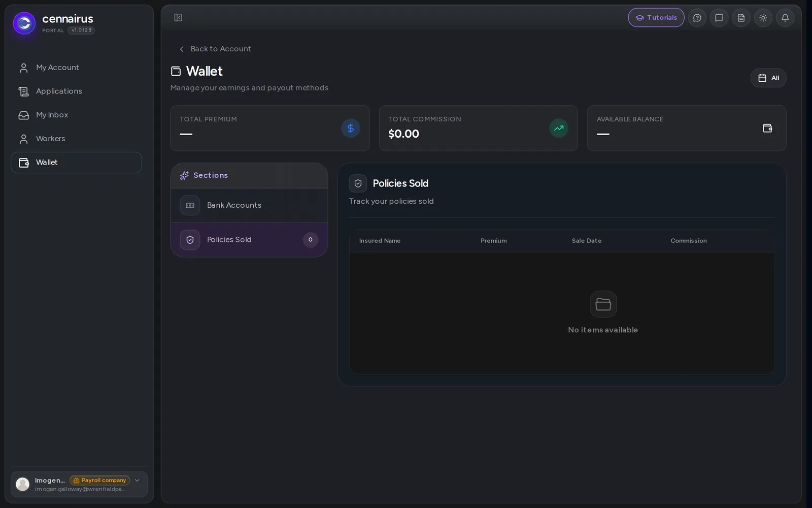Click the user avatar at bottom left
The width and height of the screenshot is (812, 508).
23,484
